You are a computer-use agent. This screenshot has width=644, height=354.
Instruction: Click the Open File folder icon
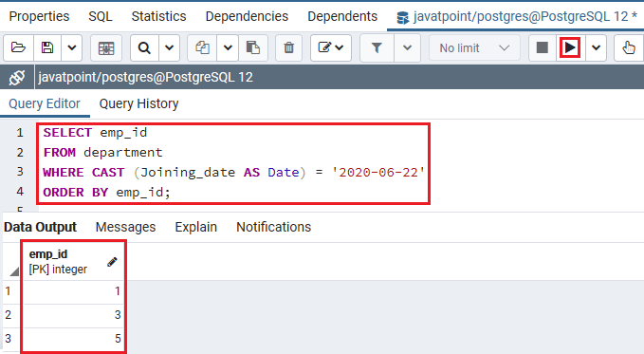(x=18, y=47)
